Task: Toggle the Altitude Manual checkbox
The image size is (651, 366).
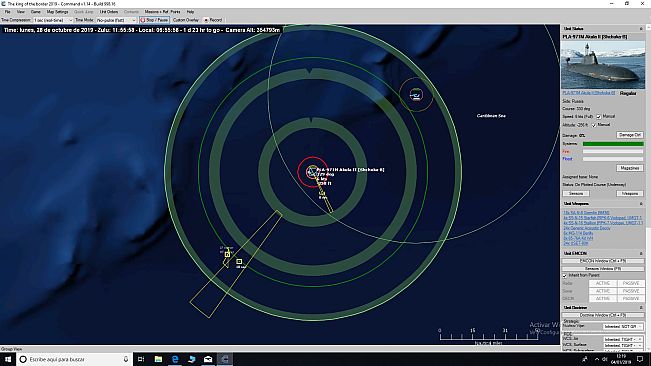Action: pos(594,125)
